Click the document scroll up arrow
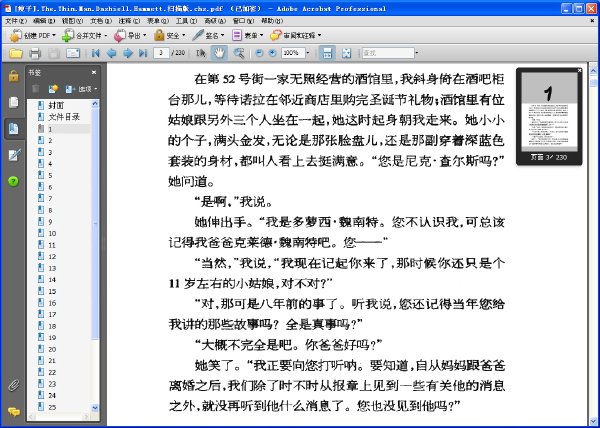Viewport: 600px width, 428px height. point(593,70)
